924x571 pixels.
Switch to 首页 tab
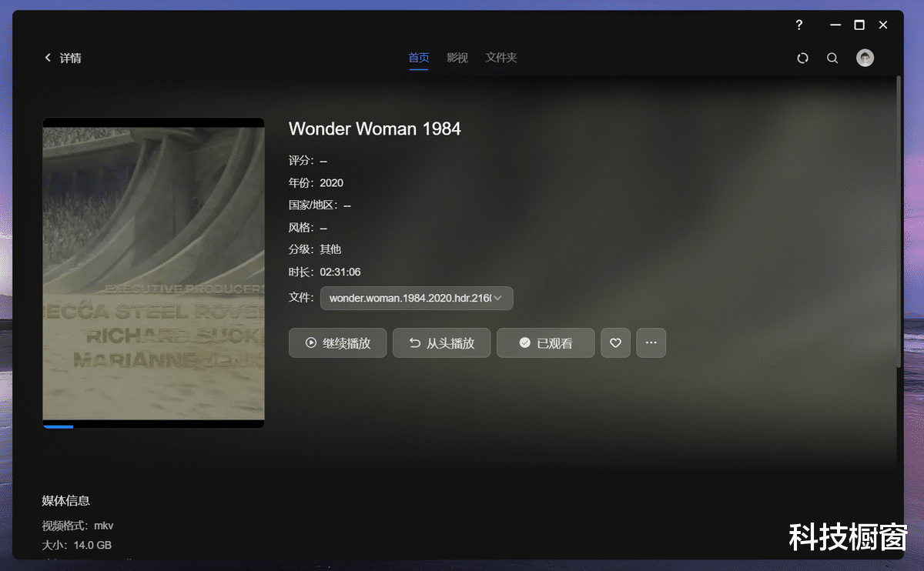click(x=419, y=58)
